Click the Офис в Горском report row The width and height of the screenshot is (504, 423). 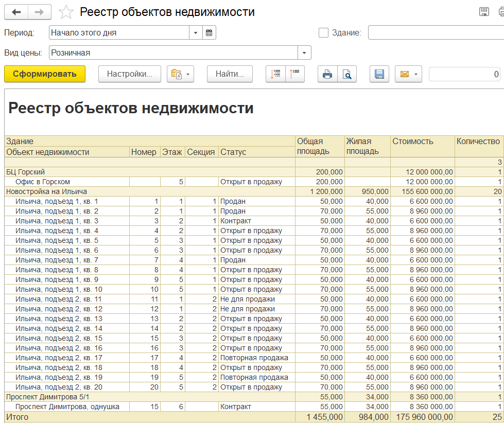pos(42,182)
